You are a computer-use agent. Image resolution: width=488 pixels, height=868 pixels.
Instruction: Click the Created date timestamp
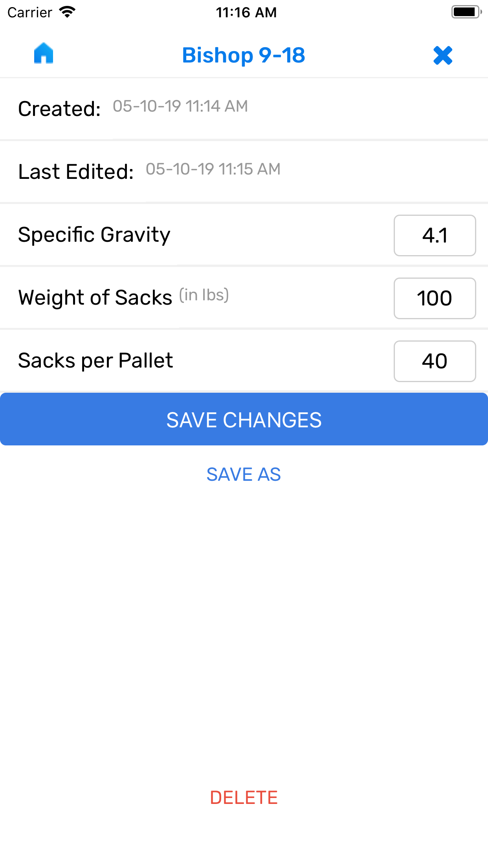click(x=180, y=106)
